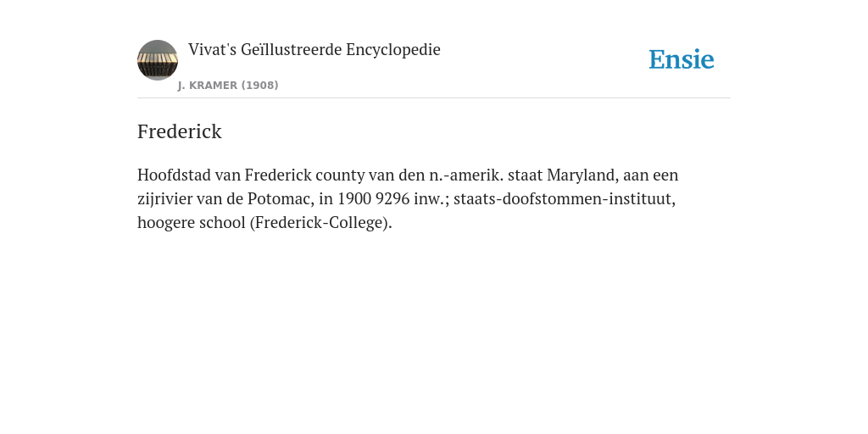This screenshot has width=868, height=434.
Task: Click the round encyclopedia books thumbnail
Action: (x=158, y=60)
